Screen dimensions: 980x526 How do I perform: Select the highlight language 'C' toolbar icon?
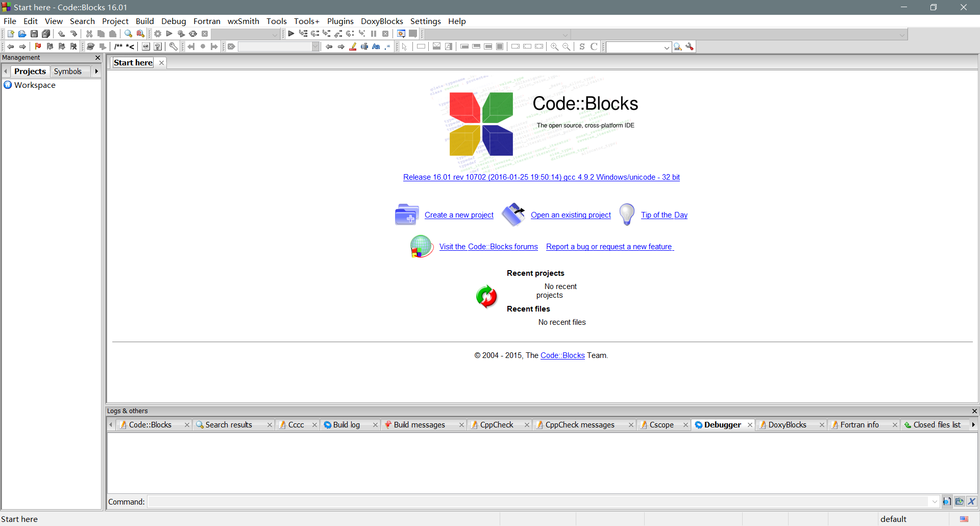(x=594, y=46)
